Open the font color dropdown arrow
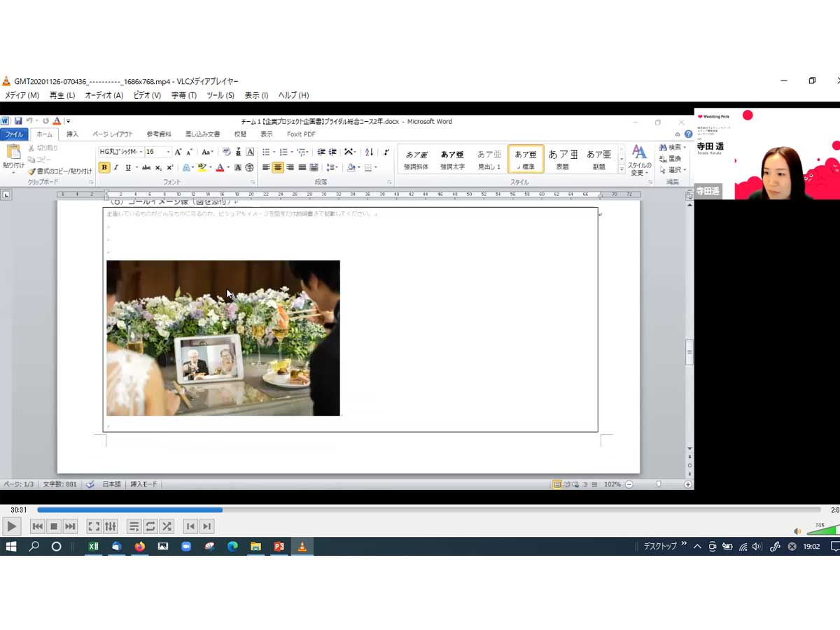Image resolution: width=840 pixels, height=630 pixels. [227, 167]
